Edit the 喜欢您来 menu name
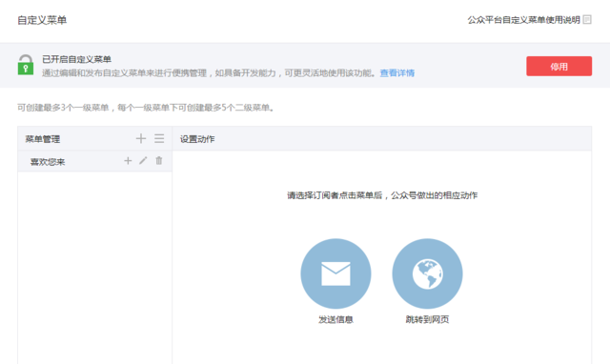Image resolution: width=610 pixels, height=364 pixels. point(143,160)
